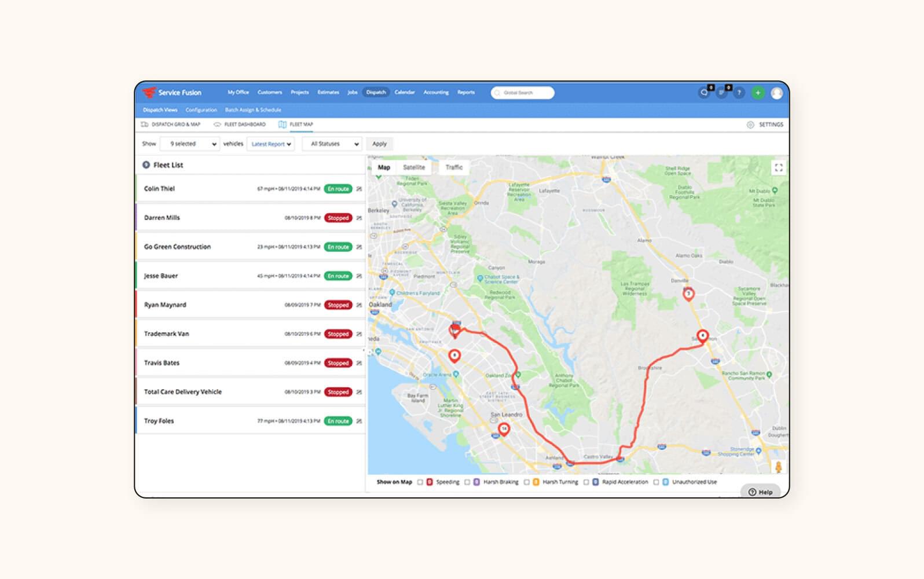924x579 pixels.
Task: Open route icon for Trademark Van
Action: coord(359,334)
